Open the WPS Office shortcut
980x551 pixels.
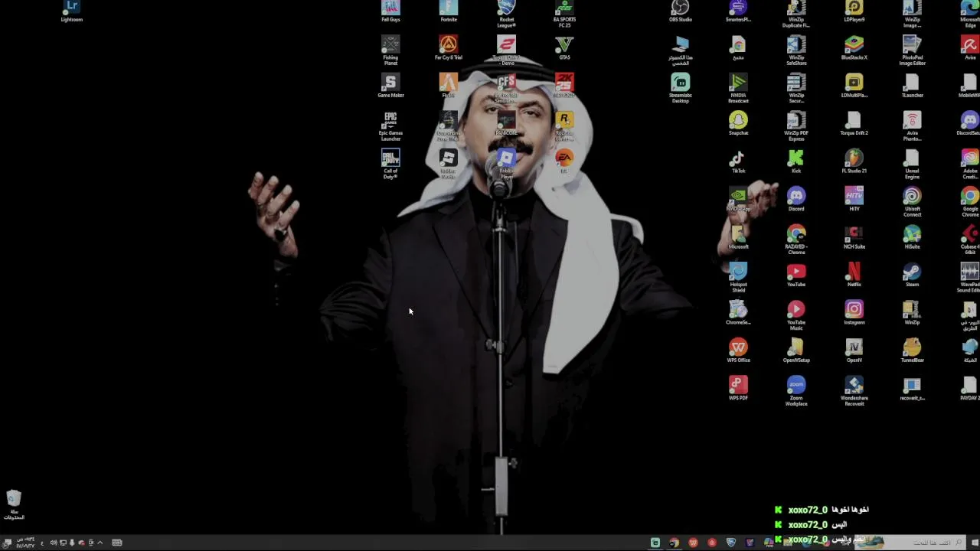738,350
